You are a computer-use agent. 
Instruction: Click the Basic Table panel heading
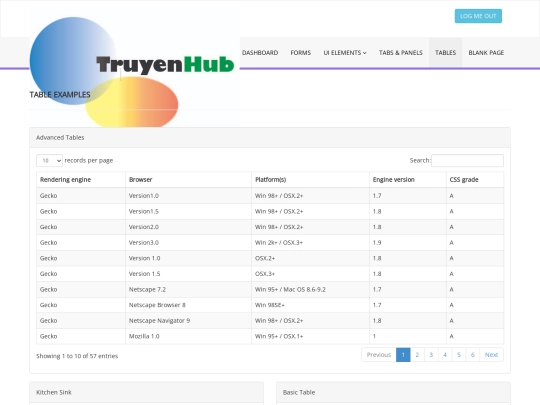pos(393,392)
